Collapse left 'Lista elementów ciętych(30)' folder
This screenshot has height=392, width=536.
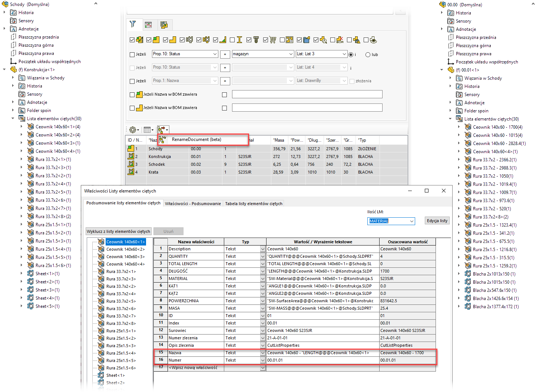pyautogui.click(x=13, y=119)
